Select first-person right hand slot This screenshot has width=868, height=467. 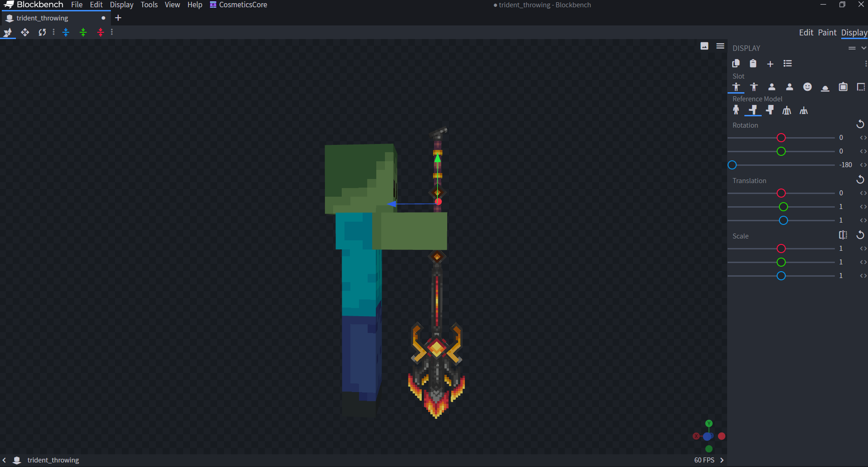[x=772, y=87]
